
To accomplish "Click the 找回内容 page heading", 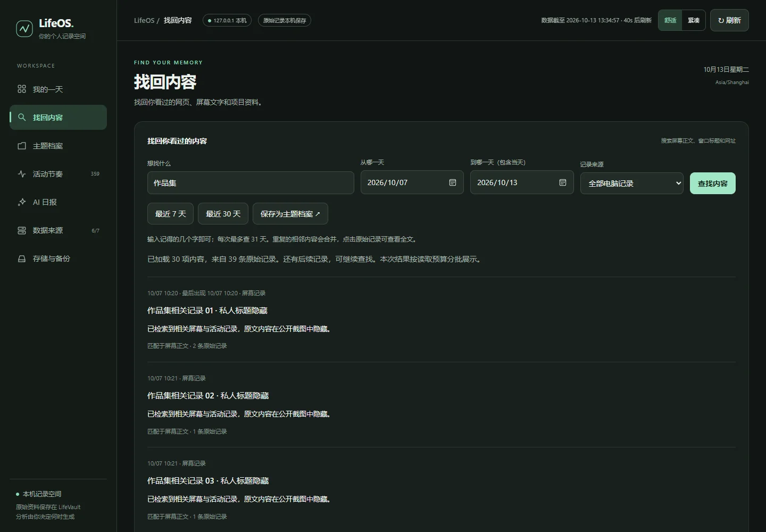I will click(x=165, y=82).
